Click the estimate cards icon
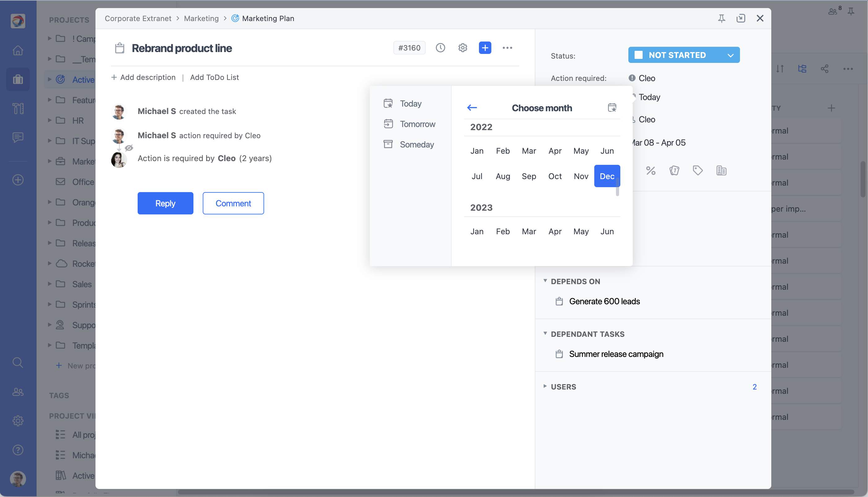This screenshot has height=497, width=868. click(x=674, y=170)
